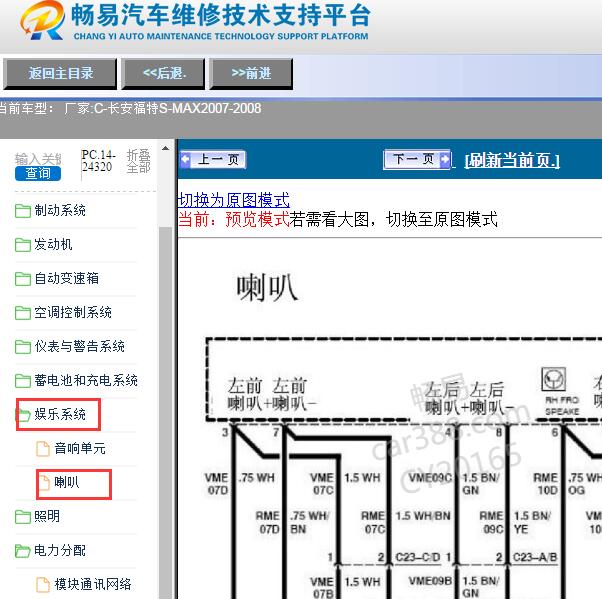Screen dimensions: 602x599
Task: Select the 电力分配 tree item
Action: click(60, 551)
